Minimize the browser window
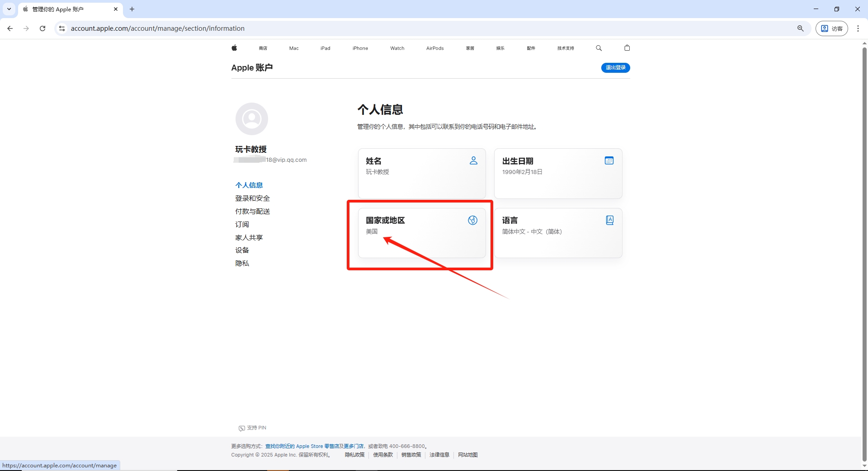Image resolution: width=868 pixels, height=471 pixels. click(x=816, y=9)
